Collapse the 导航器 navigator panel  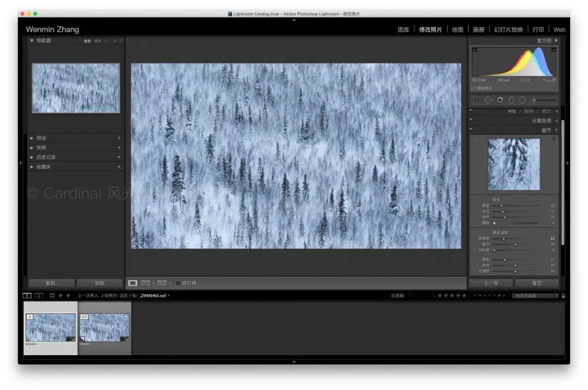[x=32, y=40]
